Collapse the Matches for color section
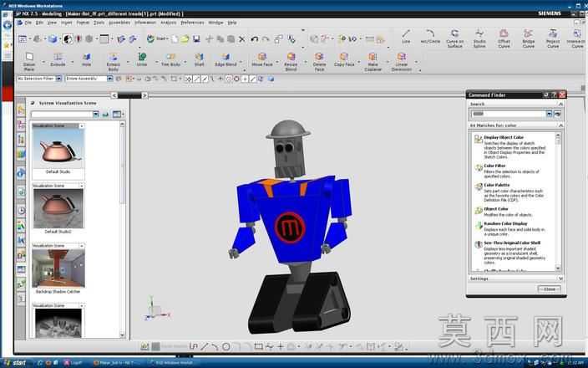Screen dimensions: 588x368 pos(560,125)
